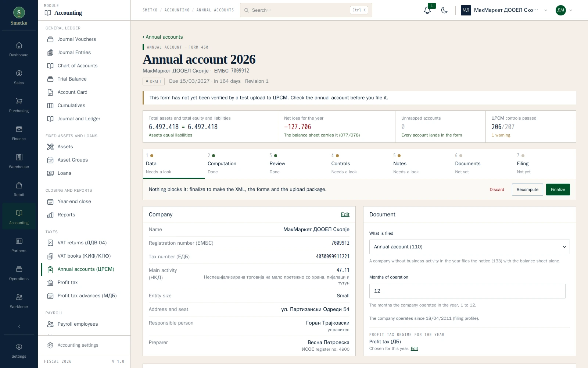Collapse the sidebar with chevron arrow

(x=19, y=326)
